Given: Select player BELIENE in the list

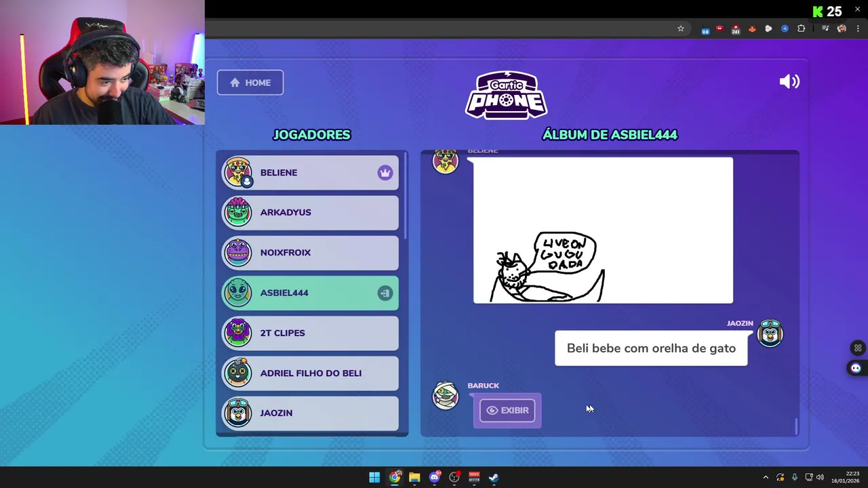Looking at the screenshot, I should coord(311,173).
